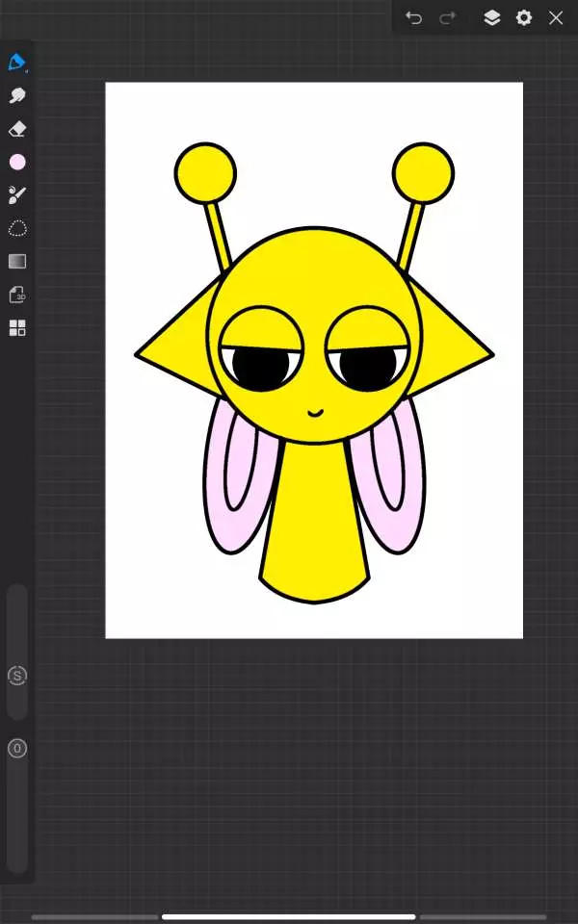Select the Eraser tool
578x924 pixels.
[16, 129]
